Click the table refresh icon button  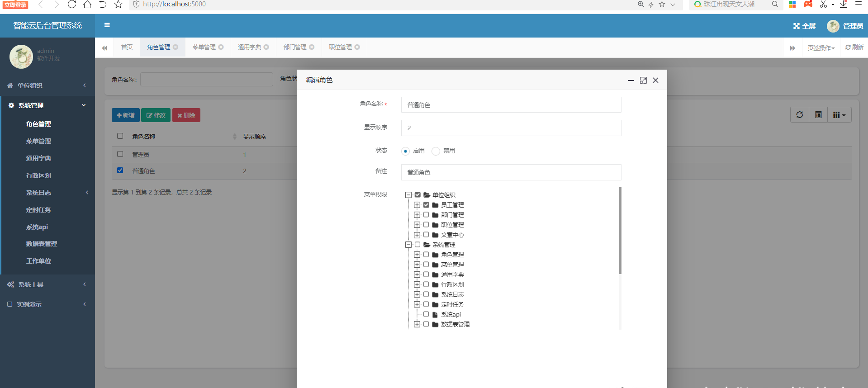(799, 115)
